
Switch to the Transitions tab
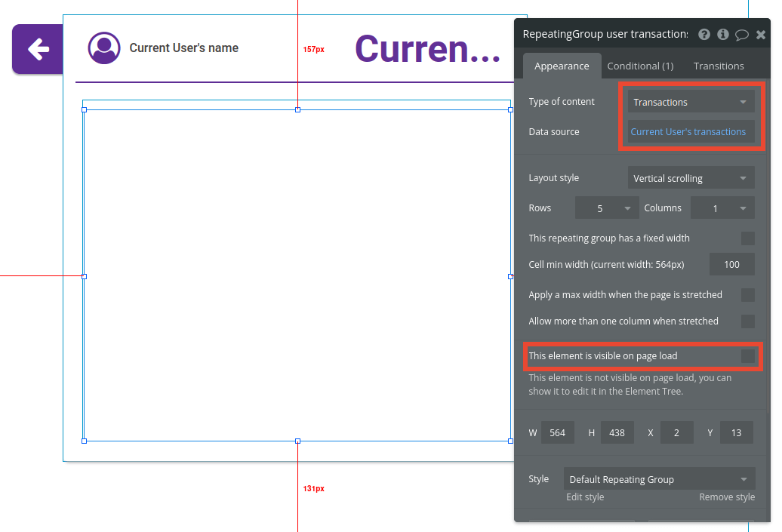pos(719,66)
